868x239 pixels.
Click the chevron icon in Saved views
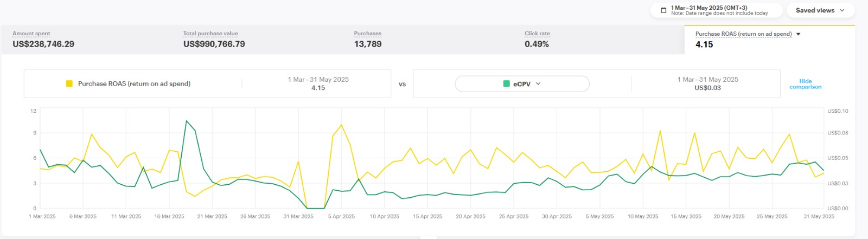pos(842,10)
